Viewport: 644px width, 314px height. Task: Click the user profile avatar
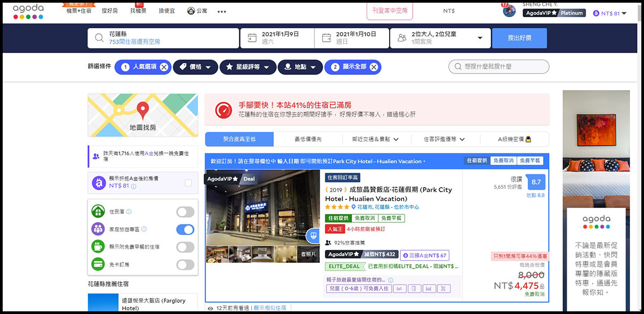509,11
